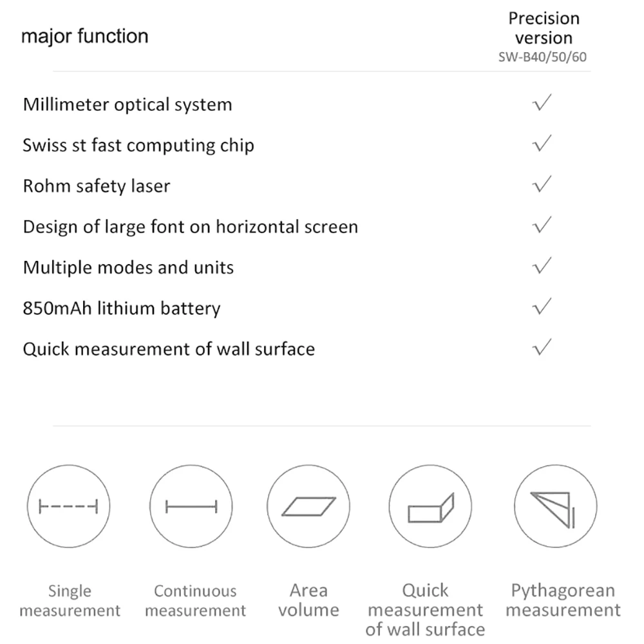Click the 850mAh lithium battery row label

tap(122, 308)
